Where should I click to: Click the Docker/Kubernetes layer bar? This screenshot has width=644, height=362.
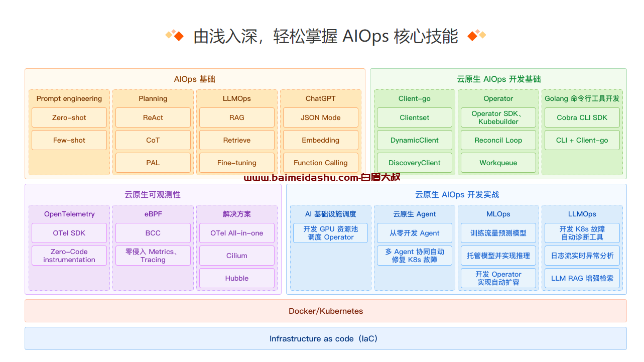[326, 311]
